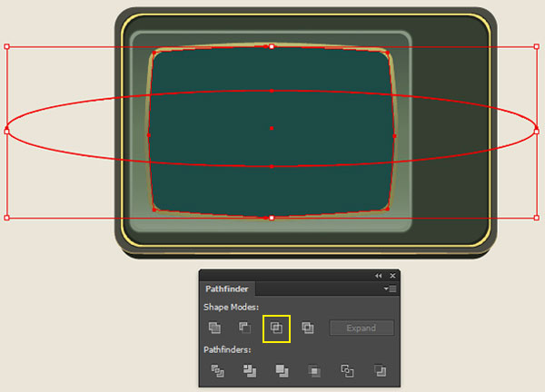Click the top-center bounding box handle
Screen dimensions: 545x392
click(x=272, y=46)
